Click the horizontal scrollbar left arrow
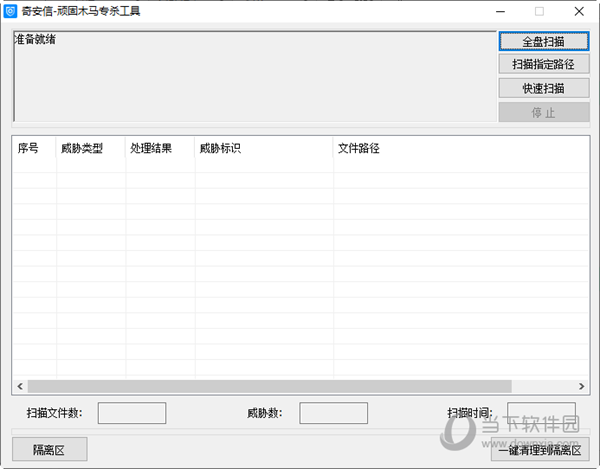Viewport: 600px width, 469px height. coord(20,386)
